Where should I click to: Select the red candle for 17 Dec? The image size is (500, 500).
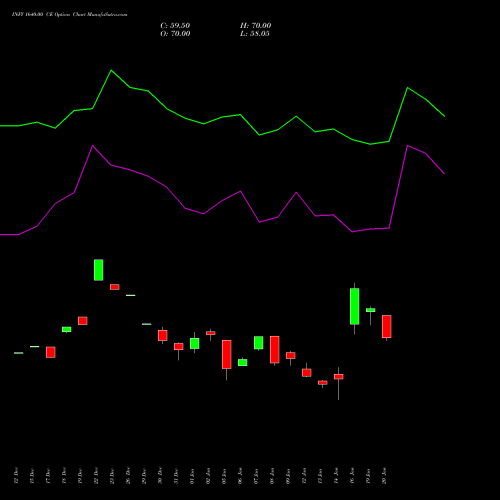(x=51, y=352)
